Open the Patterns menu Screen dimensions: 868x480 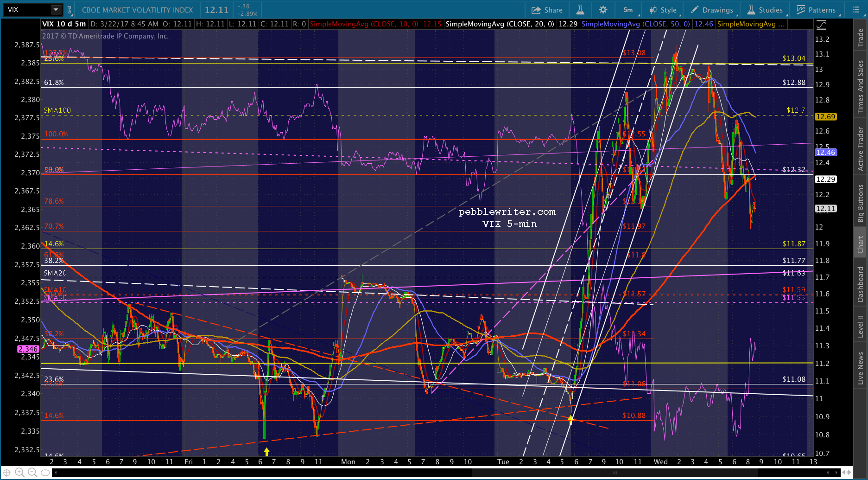click(x=816, y=10)
